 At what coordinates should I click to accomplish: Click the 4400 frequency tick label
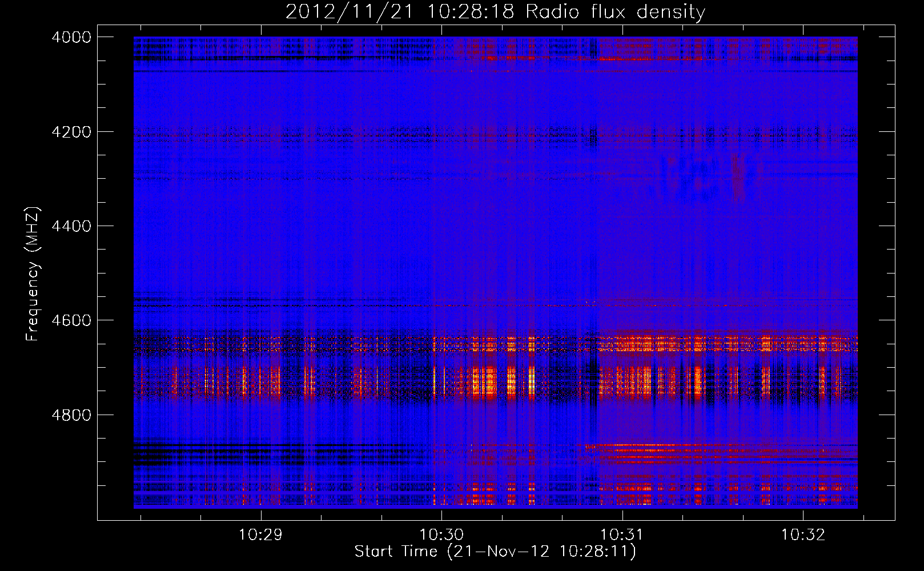coord(71,226)
